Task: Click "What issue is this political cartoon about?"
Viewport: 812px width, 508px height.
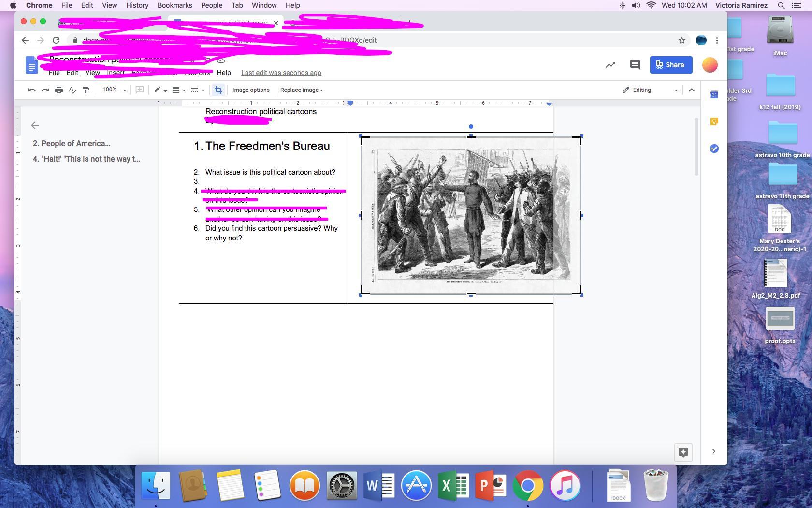Action: click(270, 172)
